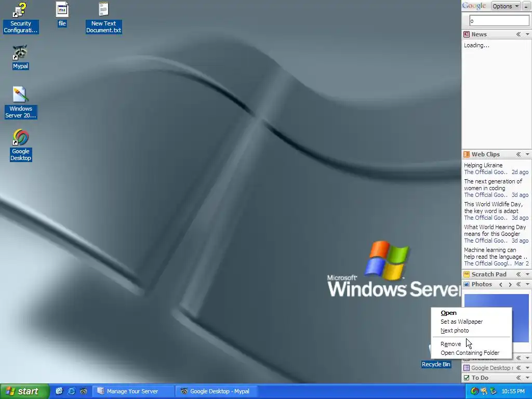This screenshot has width=532, height=399.
Task: Launch Mypal from quick launch bar
Action: pos(84,391)
